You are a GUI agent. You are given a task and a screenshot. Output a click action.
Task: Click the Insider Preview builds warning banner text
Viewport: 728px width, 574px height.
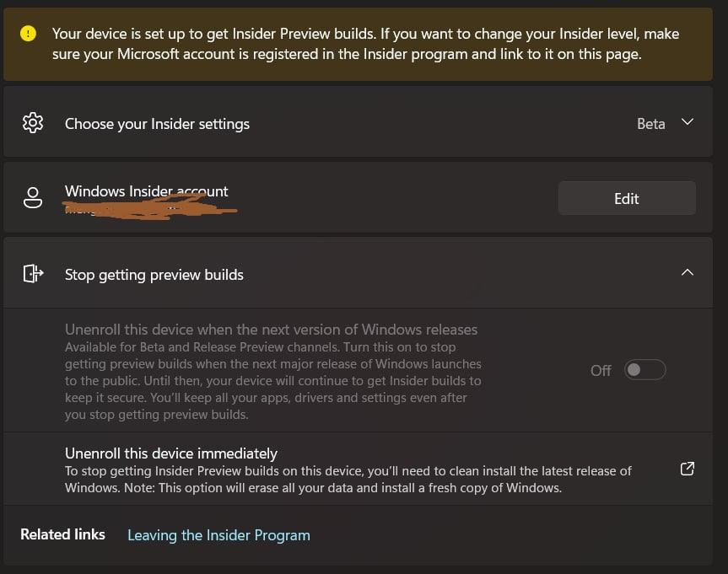point(366,44)
